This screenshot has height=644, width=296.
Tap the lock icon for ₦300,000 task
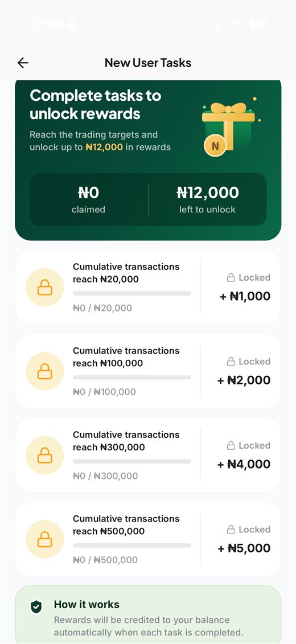[45, 456]
